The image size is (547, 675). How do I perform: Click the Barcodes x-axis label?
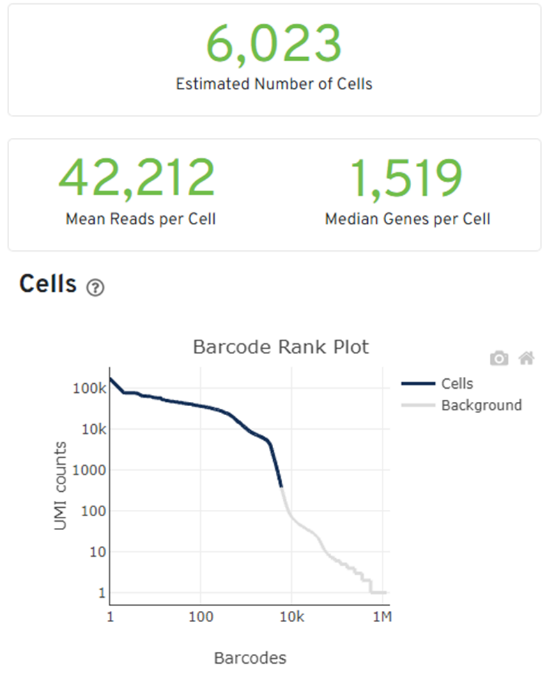[x=250, y=658]
